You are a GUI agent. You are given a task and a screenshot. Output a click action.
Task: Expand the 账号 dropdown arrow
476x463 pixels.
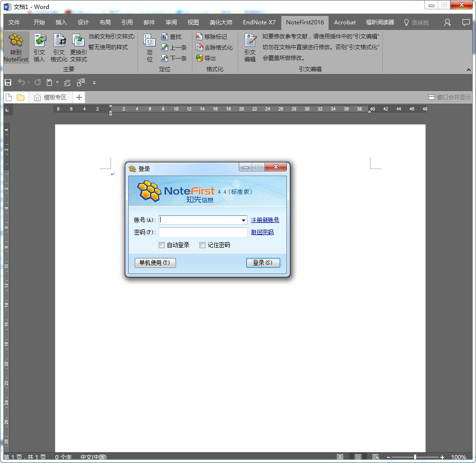[x=243, y=220]
